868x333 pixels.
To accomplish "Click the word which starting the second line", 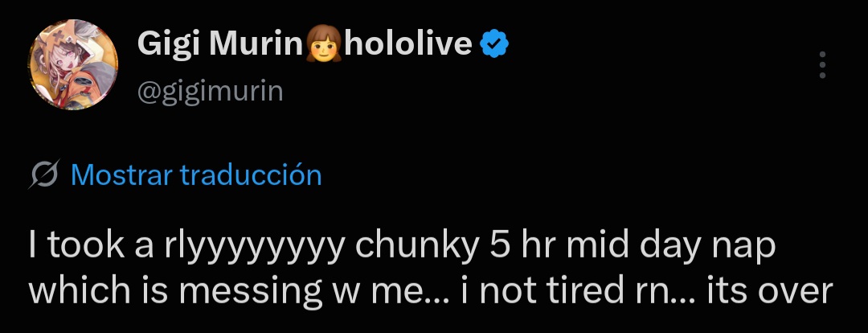I will point(79,290).
